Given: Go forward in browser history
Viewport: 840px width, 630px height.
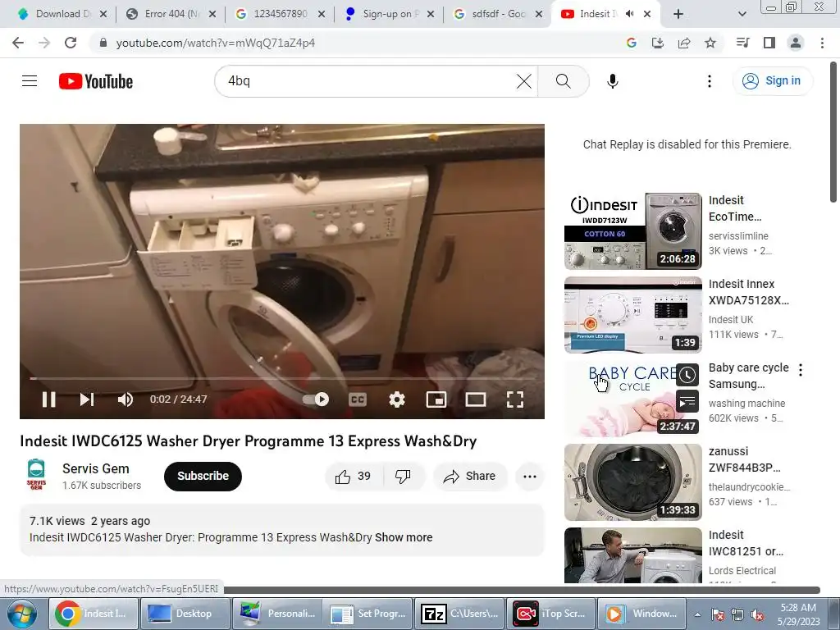Looking at the screenshot, I should click(x=44, y=43).
